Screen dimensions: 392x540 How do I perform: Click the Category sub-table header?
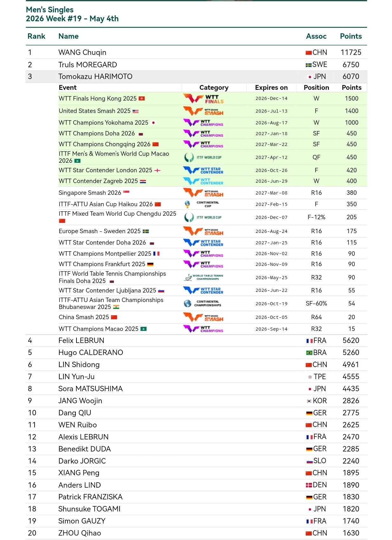[x=214, y=88]
